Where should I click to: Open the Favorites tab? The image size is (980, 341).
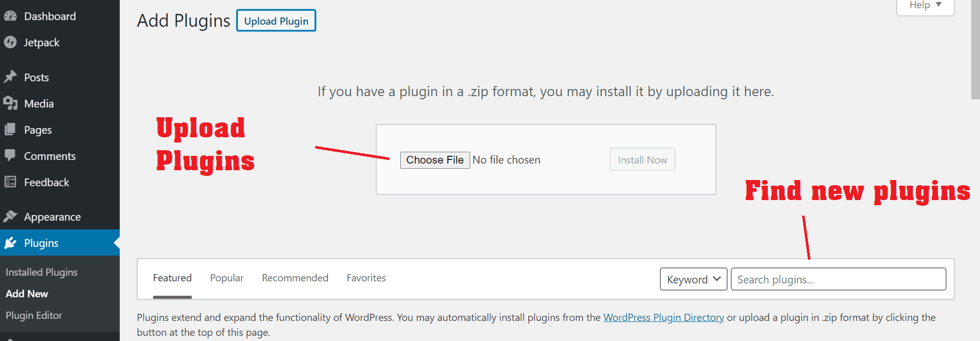tap(366, 278)
